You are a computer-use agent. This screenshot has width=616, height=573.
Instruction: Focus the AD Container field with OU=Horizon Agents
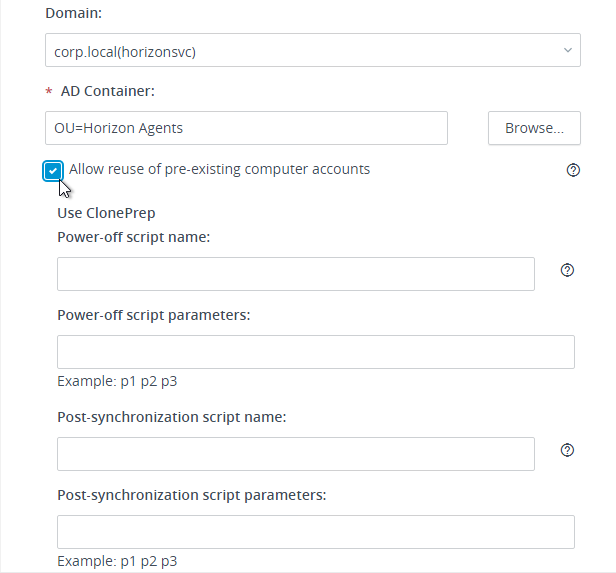246,128
